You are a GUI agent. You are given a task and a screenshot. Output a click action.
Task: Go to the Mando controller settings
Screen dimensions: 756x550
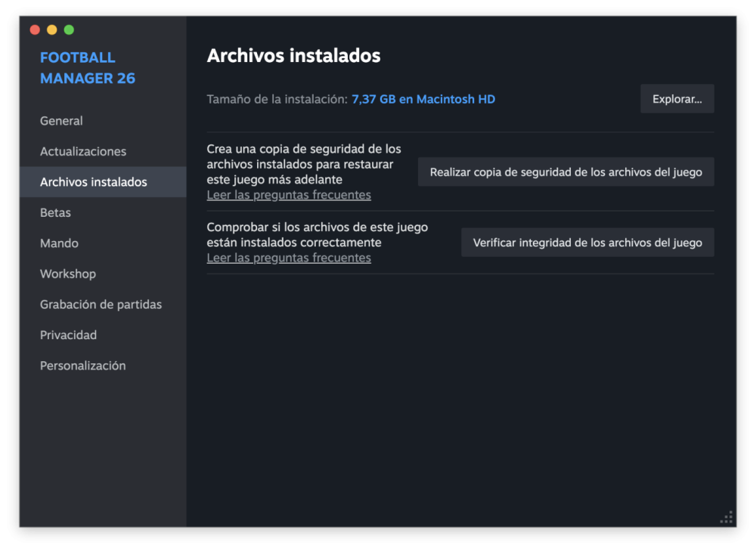(59, 243)
